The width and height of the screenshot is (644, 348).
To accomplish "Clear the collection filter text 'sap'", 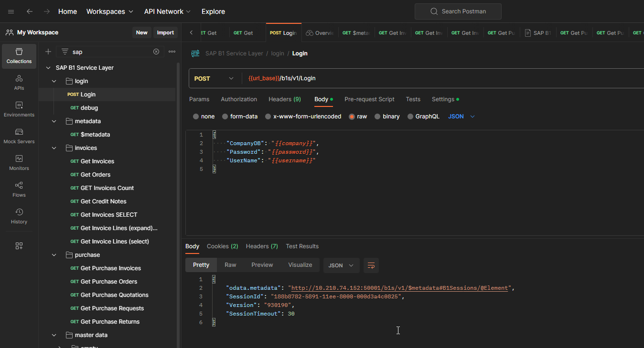I will (156, 52).
